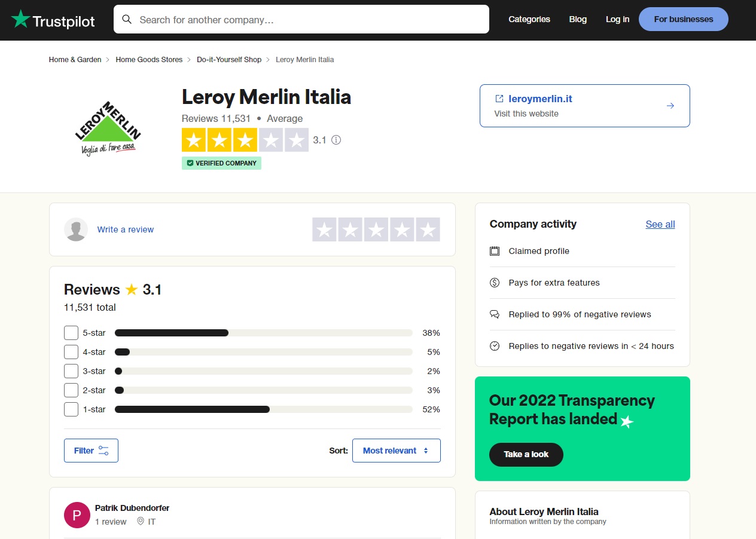Check the 5-star review filter
The image size is (756, 539).
click(71, 333)
